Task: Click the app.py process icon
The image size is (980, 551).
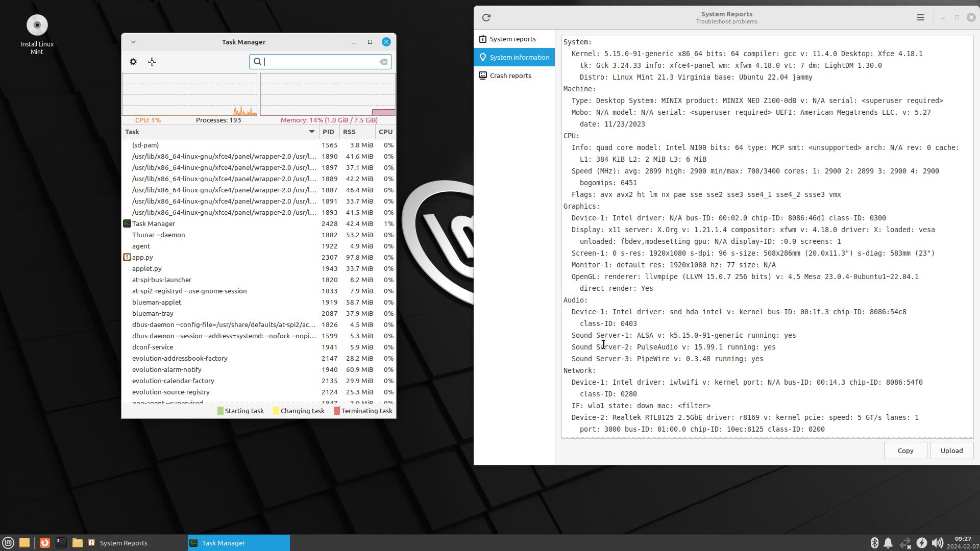Action: (127, 257)
